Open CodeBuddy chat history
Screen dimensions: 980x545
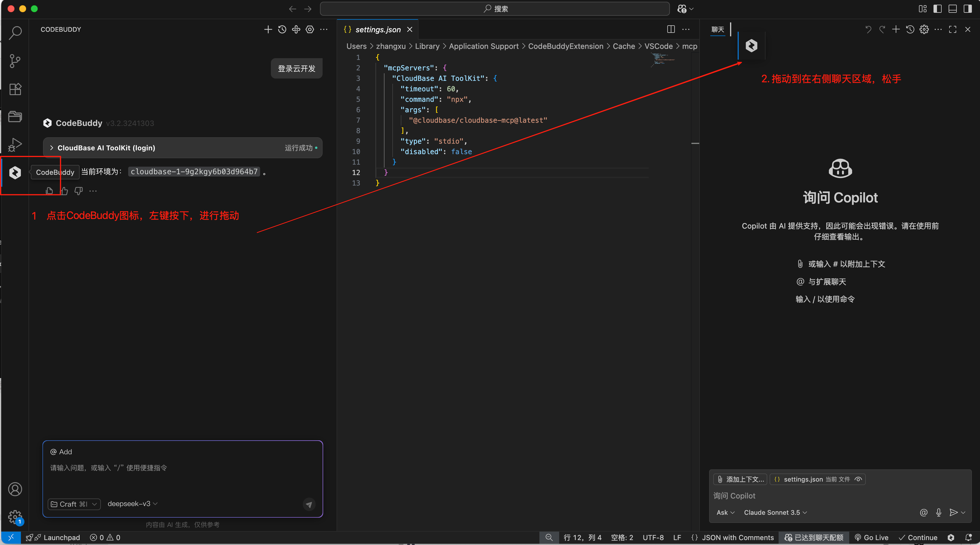(x=282, y=29)
